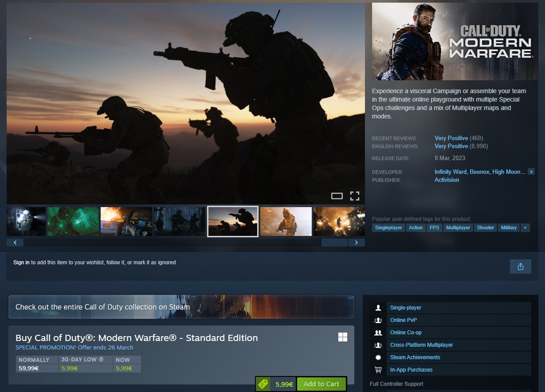Image resolution: width=545 pixels, height=392 pixels.
Task: Click the main sunset silhouette screenshot
Action: (x=186, y=103)
